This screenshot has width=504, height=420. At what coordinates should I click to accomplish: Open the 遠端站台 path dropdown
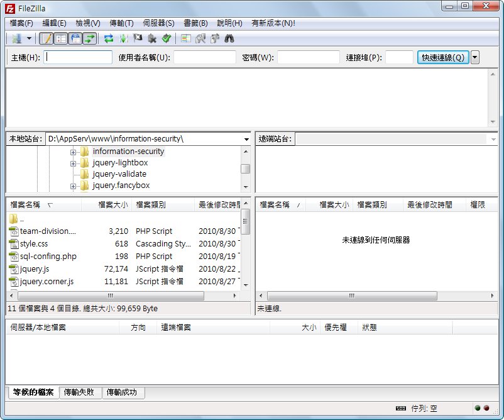tap(493, 139)
